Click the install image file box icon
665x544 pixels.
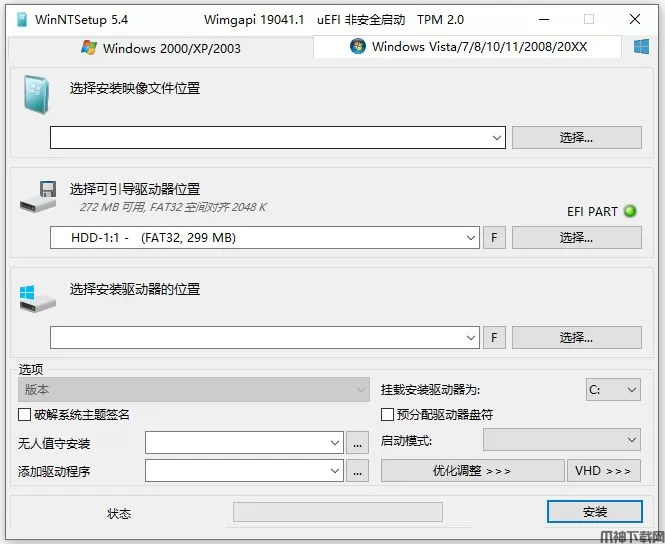[36, 95]
